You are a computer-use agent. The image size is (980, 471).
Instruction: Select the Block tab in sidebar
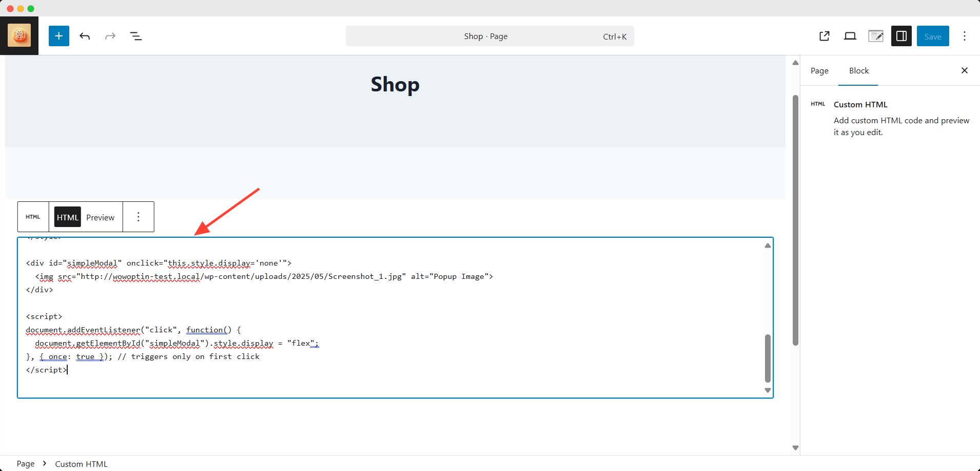pos(858,71)
